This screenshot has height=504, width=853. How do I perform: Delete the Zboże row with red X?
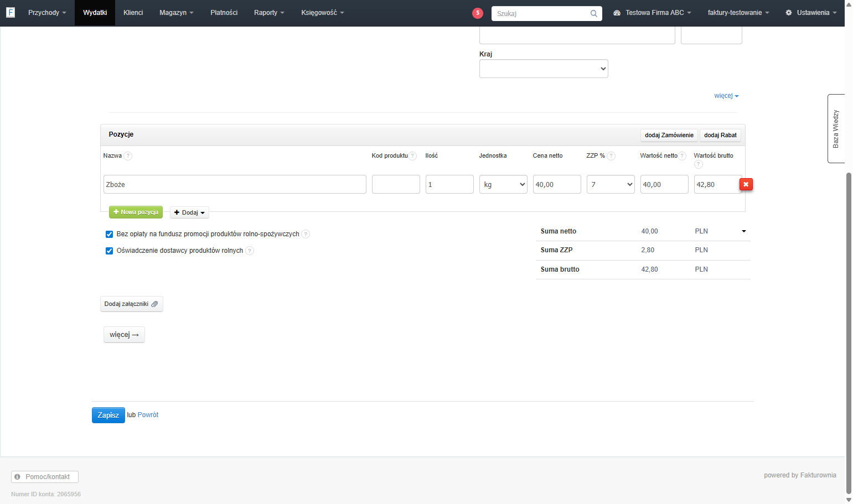746,184
